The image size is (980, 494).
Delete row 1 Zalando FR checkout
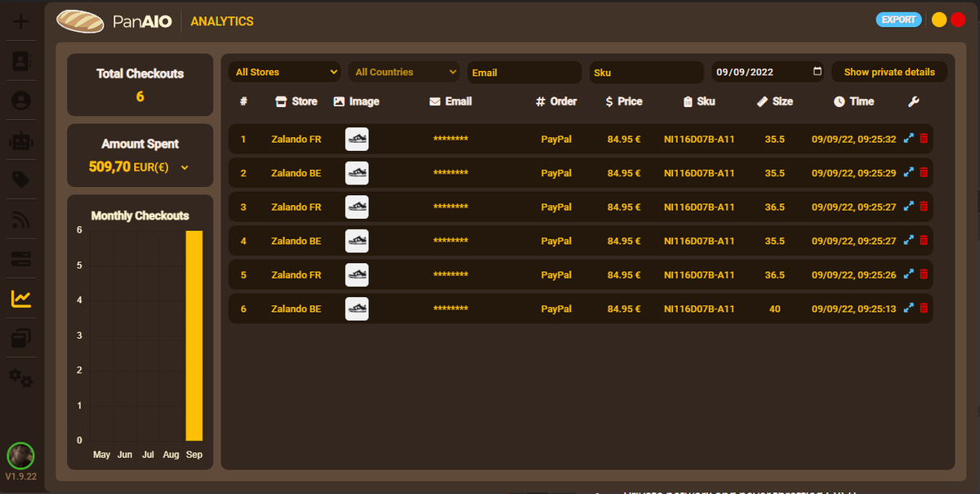[x=924, y=139]
